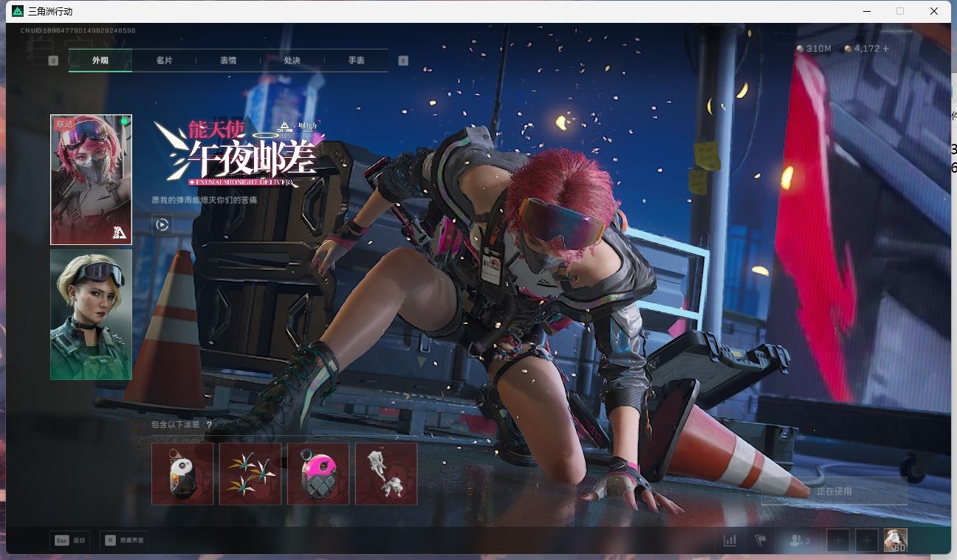Choose the blonde default operator skin card

pyautogui.click(x=91, y=314)
